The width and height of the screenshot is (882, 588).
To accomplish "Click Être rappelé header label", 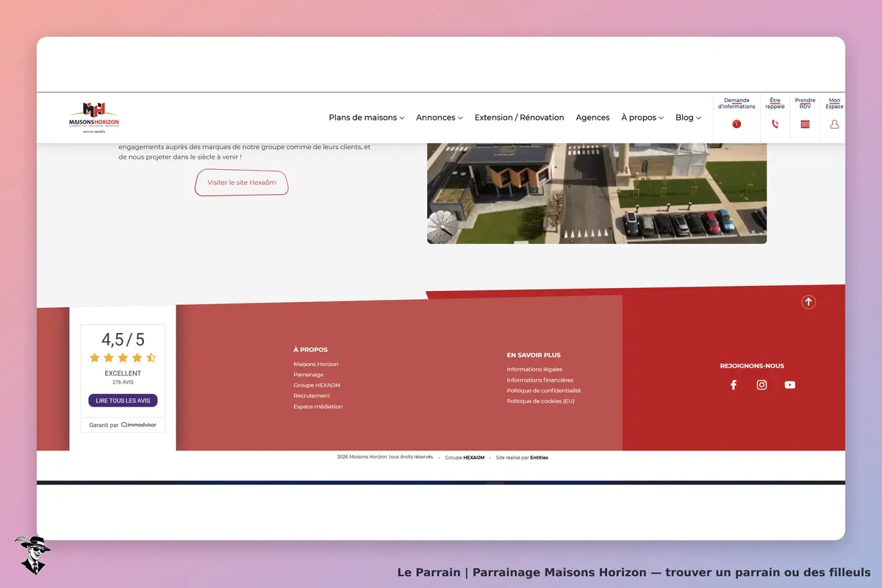I will [775, 104].
